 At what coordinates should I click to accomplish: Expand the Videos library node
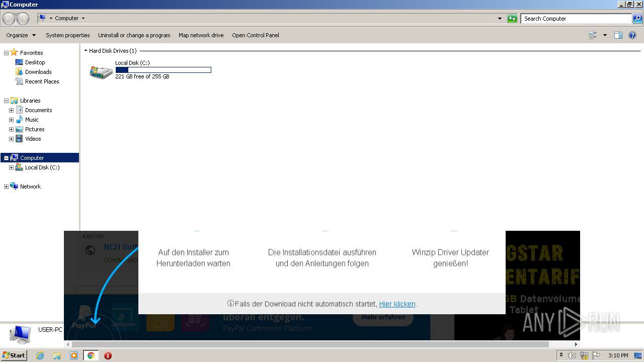pos(11,139)
